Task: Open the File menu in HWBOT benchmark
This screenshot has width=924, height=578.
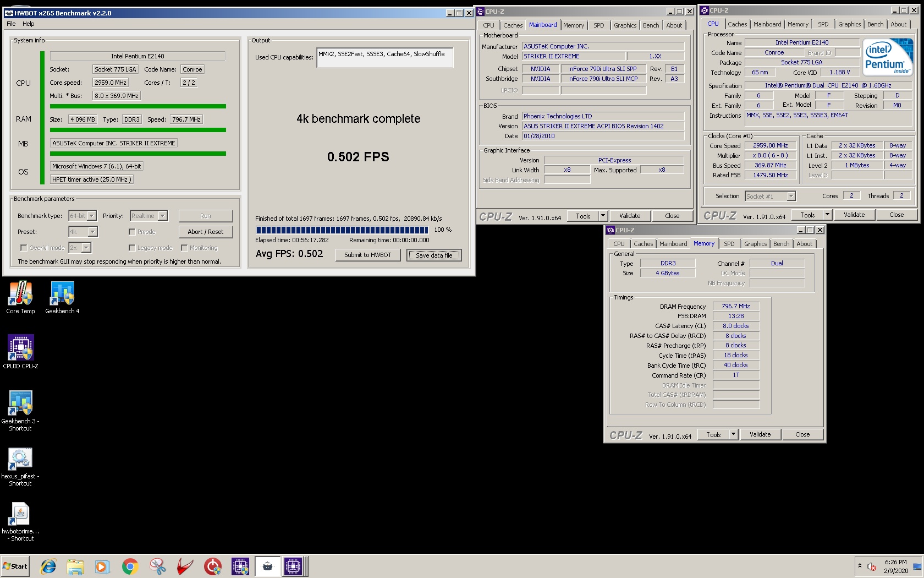Action: click(11, 24)
